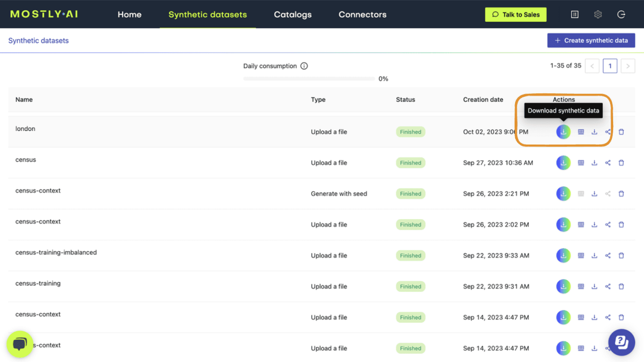
Task: Open the Synthetic datasets tab
Action: click(208, 14)
